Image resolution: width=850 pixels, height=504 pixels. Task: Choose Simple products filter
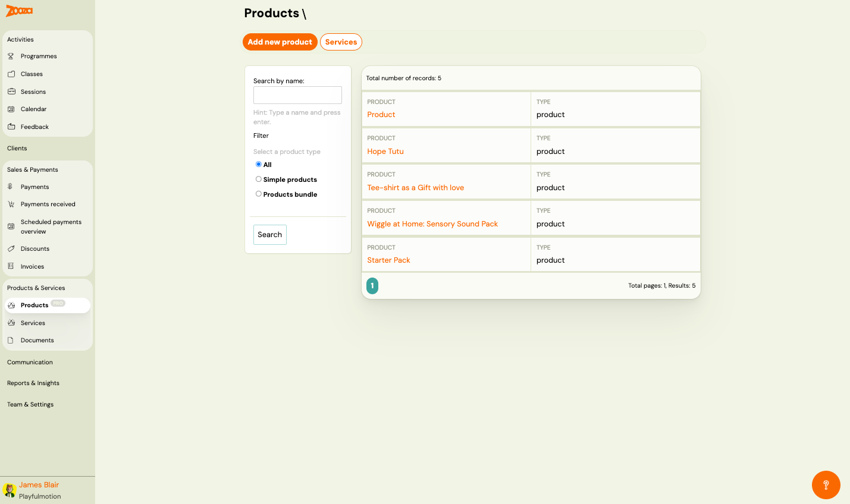(258, 179)
